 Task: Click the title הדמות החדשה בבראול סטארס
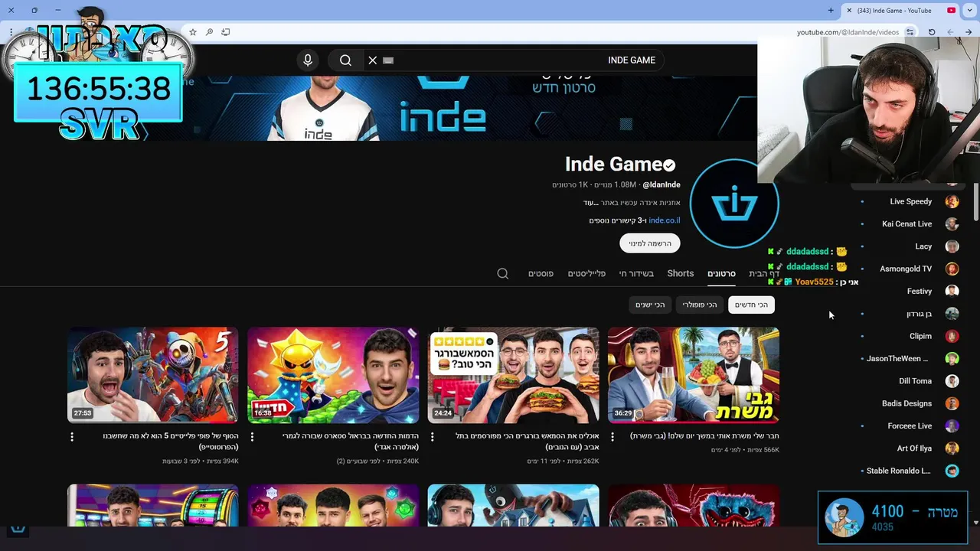click(x=351, y=442)
